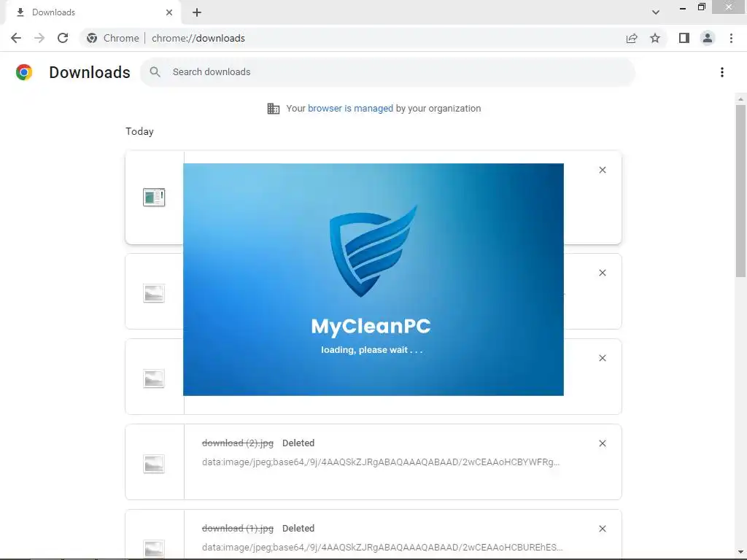Open Chrome's three-dot browser menu

tap(731, 38)
